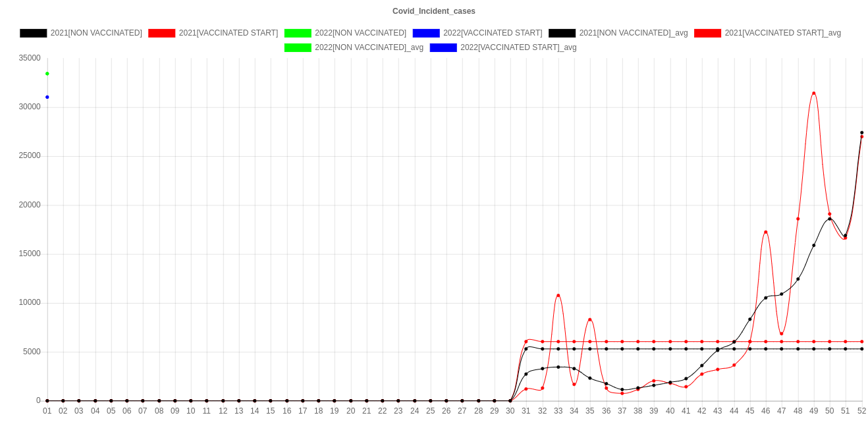Click green swatch for 2022[NON VACCINATED]_avg legend
This screenshot has height=434, width=868.
(x=297, y=47)
